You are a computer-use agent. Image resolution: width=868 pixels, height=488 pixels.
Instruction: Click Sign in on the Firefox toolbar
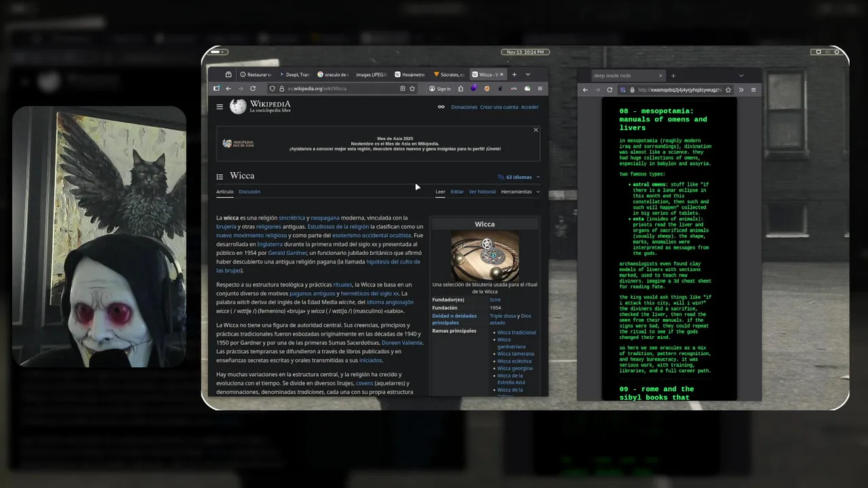coord(439,89)
